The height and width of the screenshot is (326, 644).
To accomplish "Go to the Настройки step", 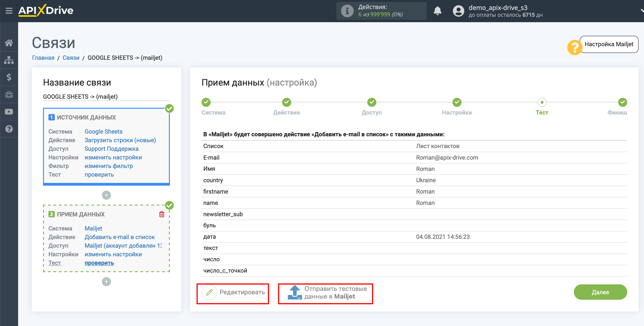I will 457,102.
